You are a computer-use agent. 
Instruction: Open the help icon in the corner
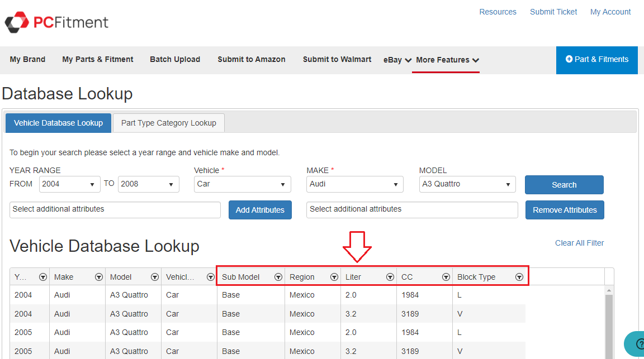[637, 343]
